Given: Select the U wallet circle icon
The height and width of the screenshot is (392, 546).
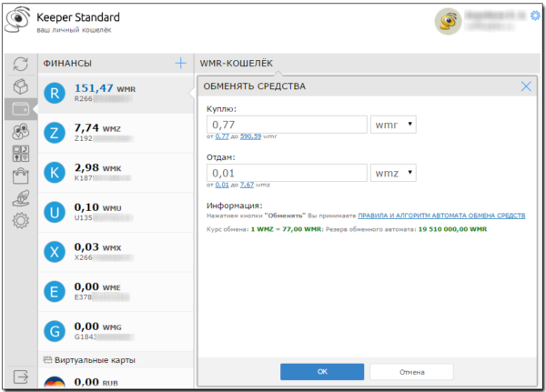Looking at the screenshot, I should pyautogui.click(x=55, y=212).
